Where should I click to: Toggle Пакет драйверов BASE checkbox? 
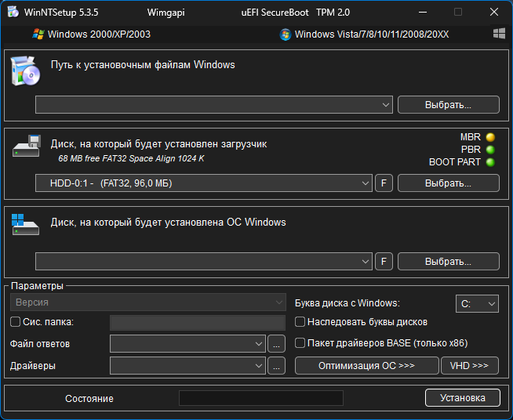pos(300,342)
